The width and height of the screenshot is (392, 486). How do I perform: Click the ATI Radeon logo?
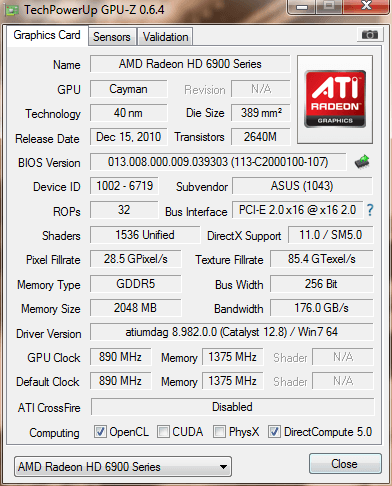pyautogui.click(x=335, y=99)
